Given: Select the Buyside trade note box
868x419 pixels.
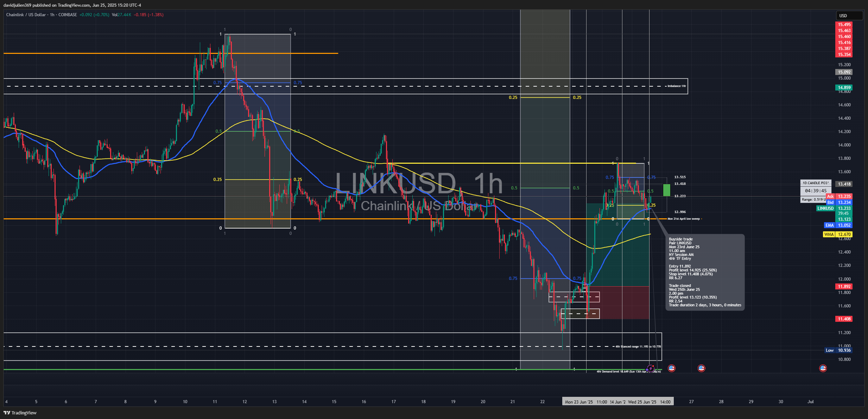Looking at the screenshot, I should (x=705, y=272).
